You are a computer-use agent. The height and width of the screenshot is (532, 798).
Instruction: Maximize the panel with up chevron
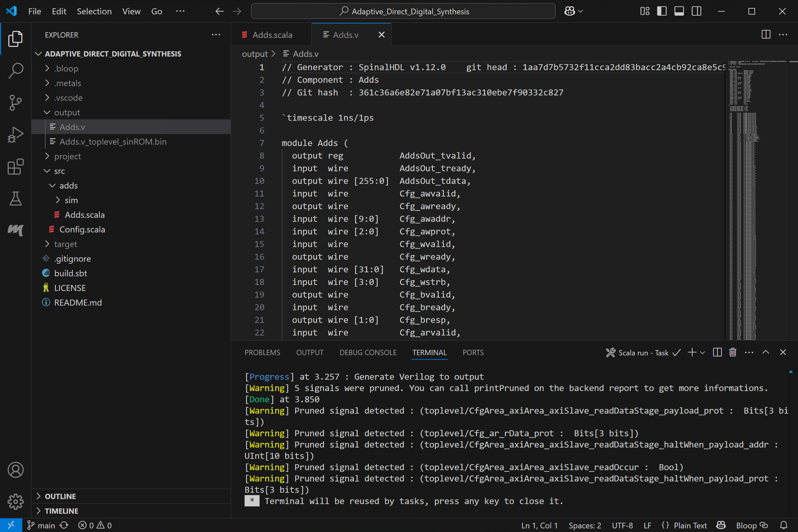(765, 352)
